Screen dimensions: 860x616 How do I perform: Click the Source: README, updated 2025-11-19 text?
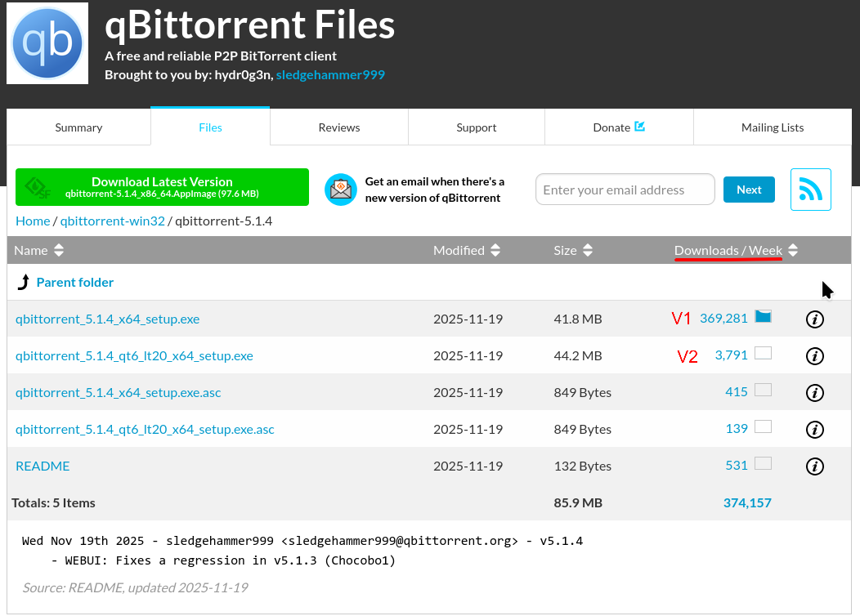(x=135, y=587)
